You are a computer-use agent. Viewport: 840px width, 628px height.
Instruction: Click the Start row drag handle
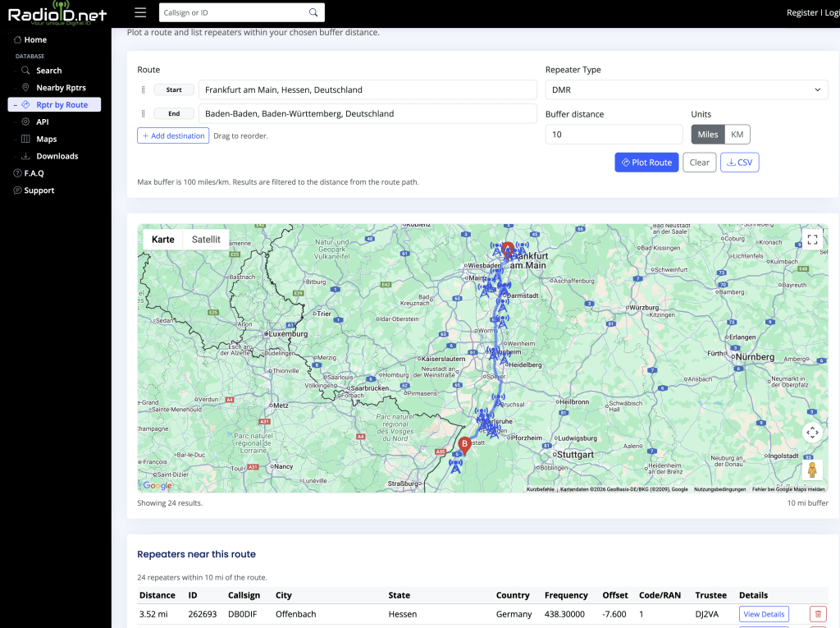pos(143,89)
